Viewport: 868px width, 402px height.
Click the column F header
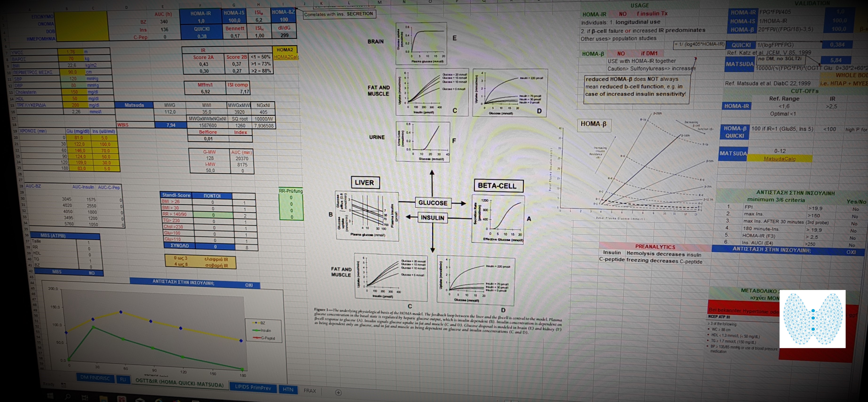pyautogui.click(x=200, y=5)
